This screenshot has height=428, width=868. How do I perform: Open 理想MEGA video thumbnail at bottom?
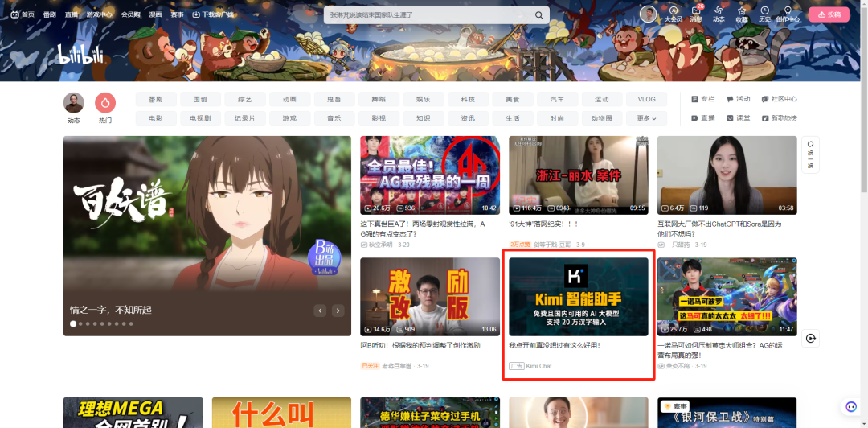133,413
